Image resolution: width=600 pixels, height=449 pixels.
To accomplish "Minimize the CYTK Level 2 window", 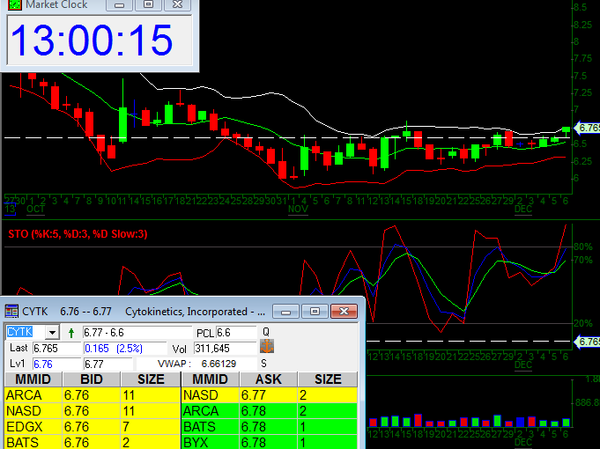I will 287,312.
